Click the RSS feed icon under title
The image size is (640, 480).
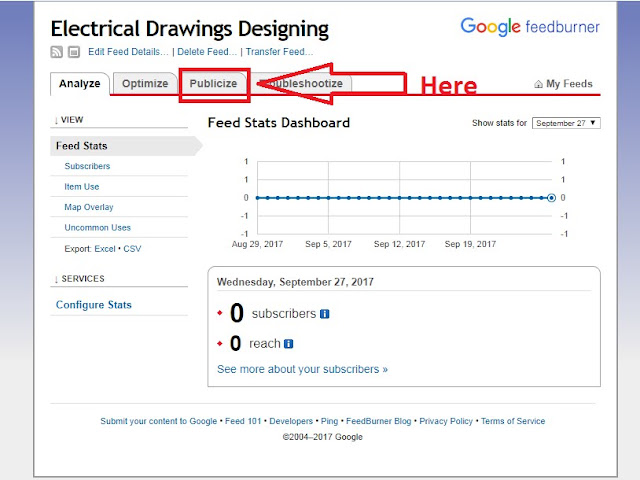(56, 52)
